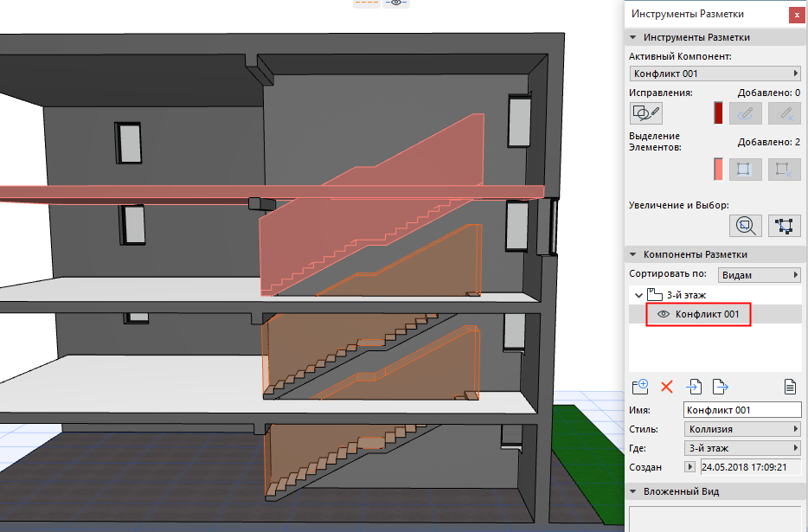Collapse the 3-й этаж tree node
808x532 pixels.
point(638,296)
